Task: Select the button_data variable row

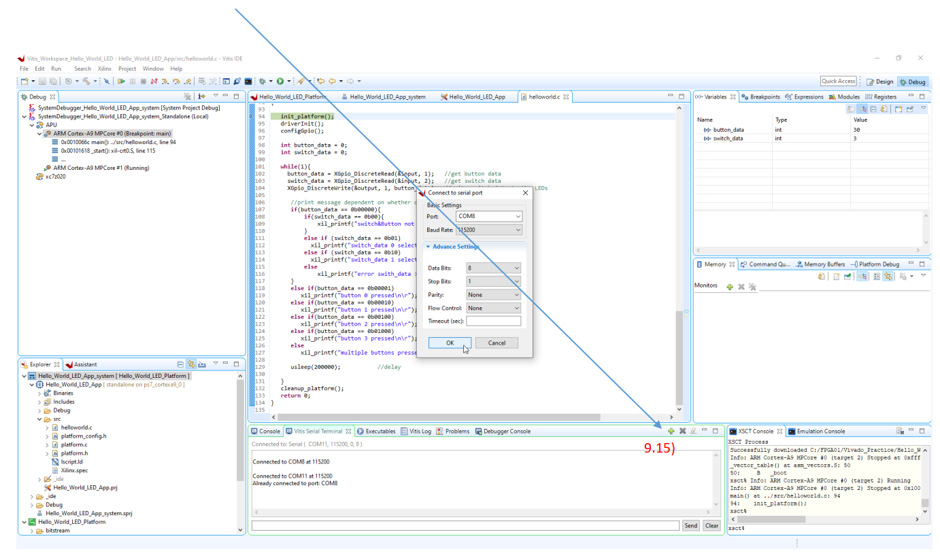Action: (x=810, y=129)
